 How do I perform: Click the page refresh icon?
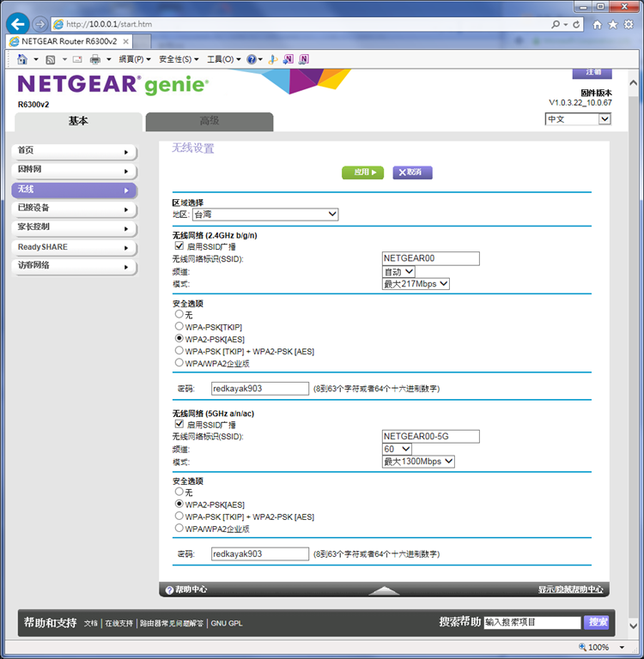(576, 24)
